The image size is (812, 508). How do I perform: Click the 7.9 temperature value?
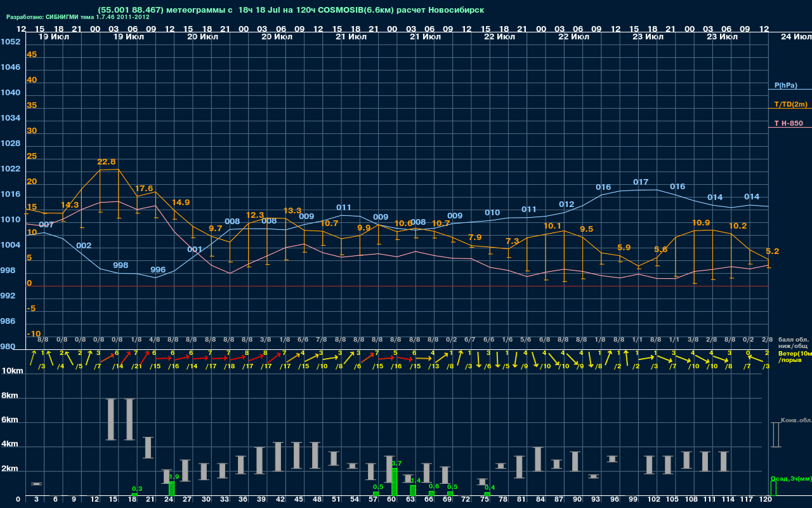click(x=475, y=237)
